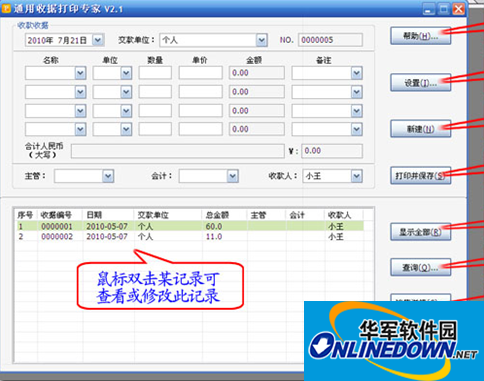
Task: Click the fourth row 金额 field showing 0.00
Action: [x=257, y=129]
